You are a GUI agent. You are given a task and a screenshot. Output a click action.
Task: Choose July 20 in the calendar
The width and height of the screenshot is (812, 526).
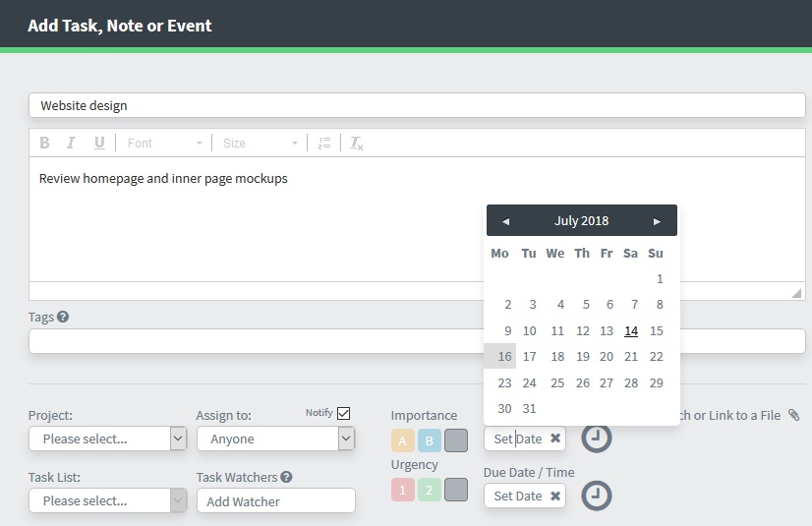607,356
